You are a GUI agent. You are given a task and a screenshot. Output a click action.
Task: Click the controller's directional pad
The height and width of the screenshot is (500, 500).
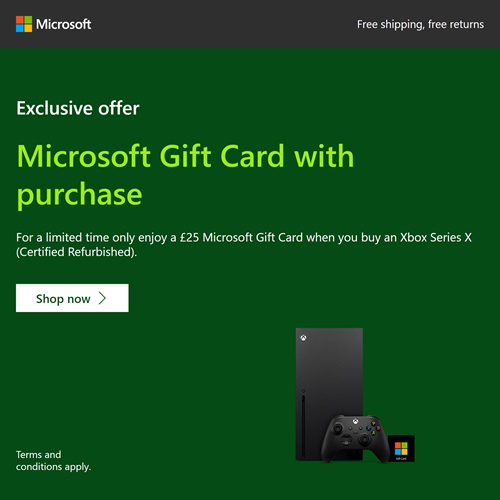pos(346,439)
